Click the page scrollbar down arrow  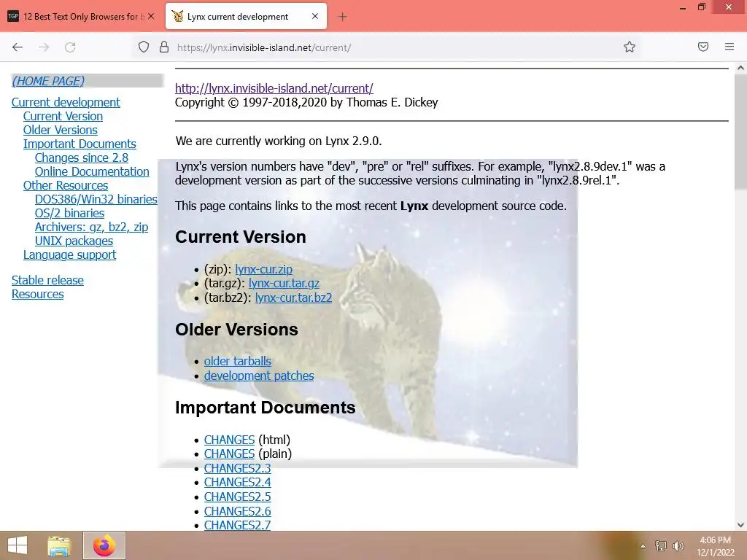click(740, 525)
